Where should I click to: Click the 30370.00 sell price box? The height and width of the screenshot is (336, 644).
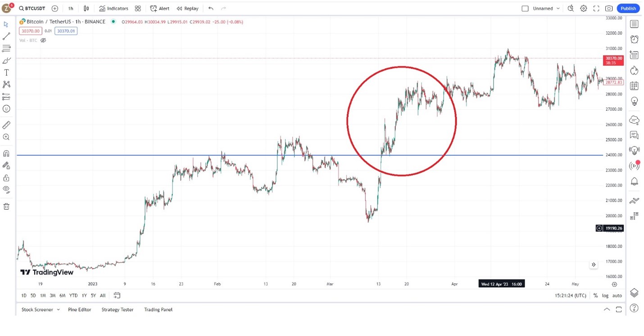[30, 31]
